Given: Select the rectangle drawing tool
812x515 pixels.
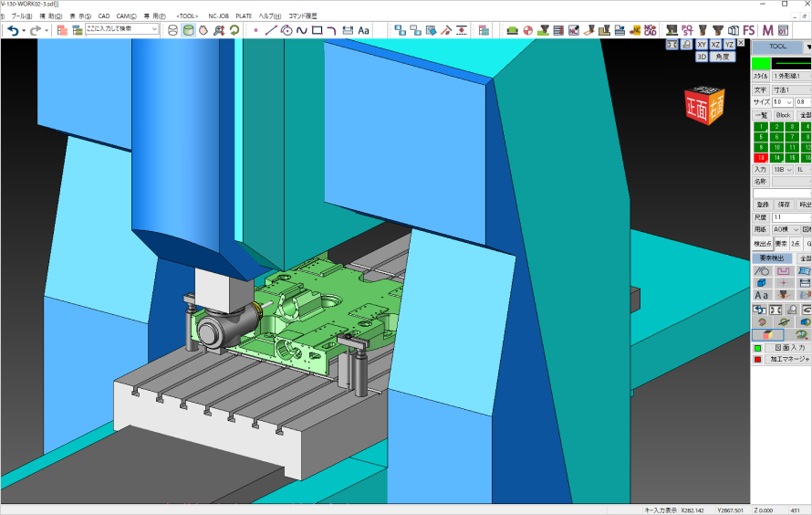Looking at the screenshot, I should [x=317, y=30].
